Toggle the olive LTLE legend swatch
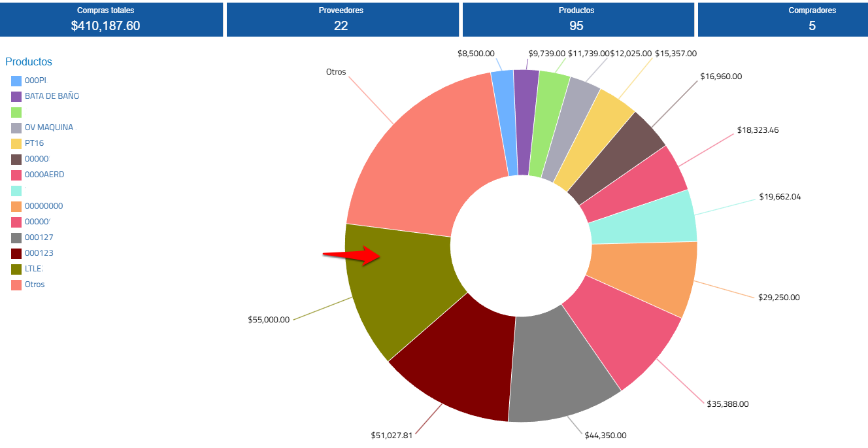 [17, 269]
